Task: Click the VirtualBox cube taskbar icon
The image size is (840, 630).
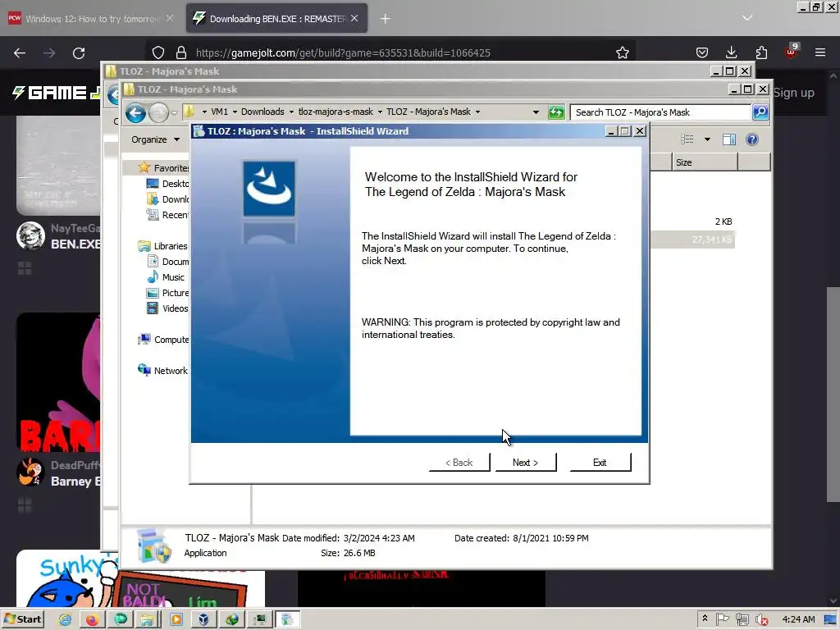Action: (x=203, y=619)
